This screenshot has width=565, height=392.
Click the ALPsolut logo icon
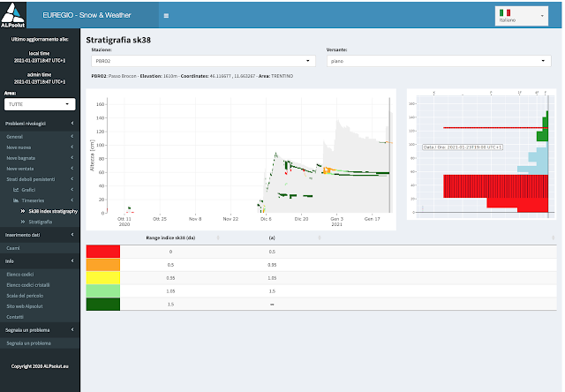13,15
